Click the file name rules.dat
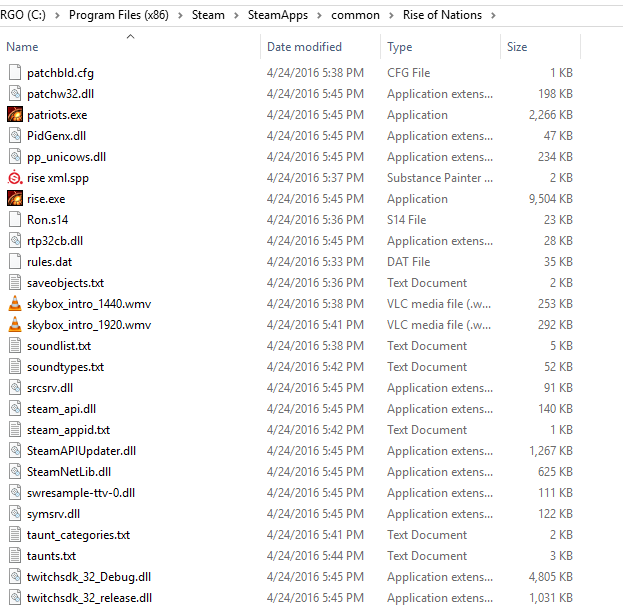The height and width of the screenshot is (609, 623). point(50,262)
